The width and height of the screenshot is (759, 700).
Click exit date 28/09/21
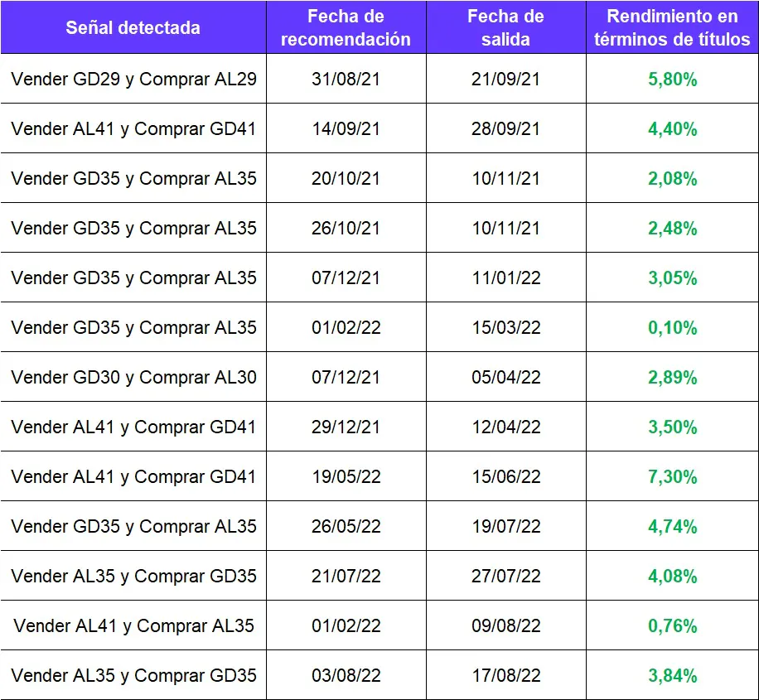[x=505, y=129]
